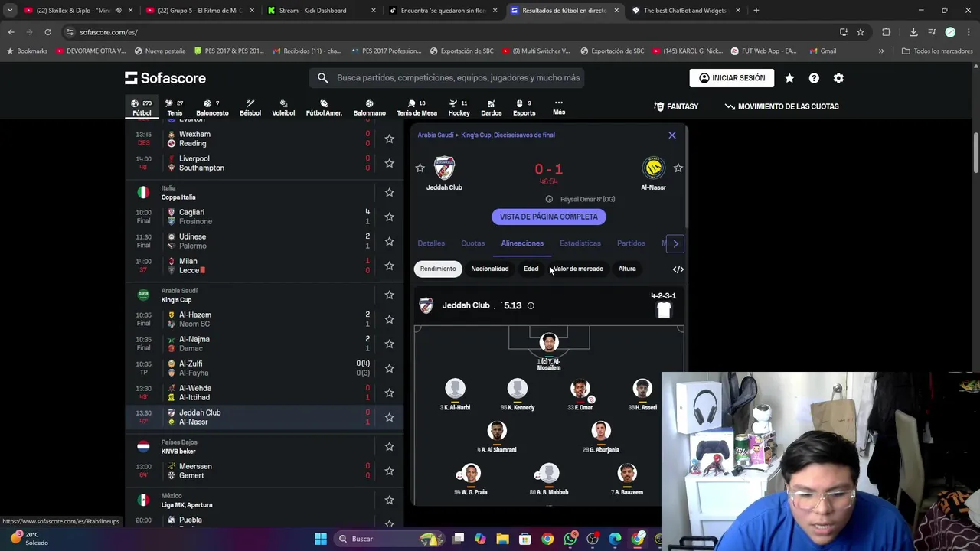Select the Baloncesto sport icon
The width and height of the screenshot is (980, 551).
212,107
